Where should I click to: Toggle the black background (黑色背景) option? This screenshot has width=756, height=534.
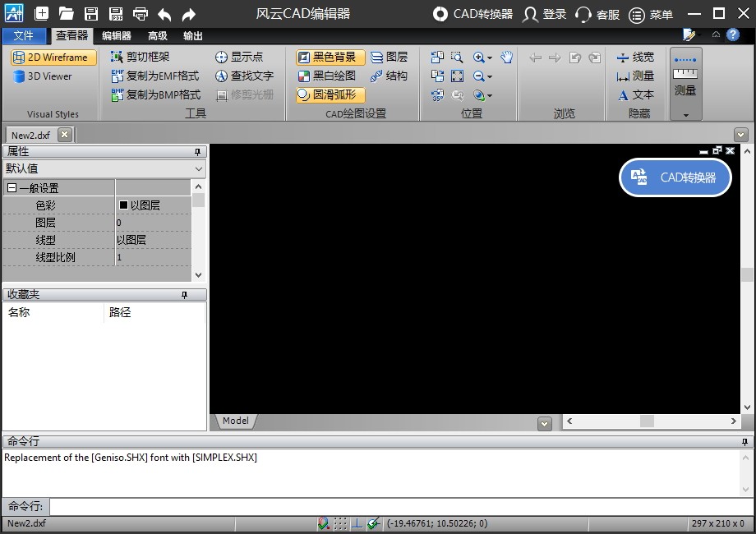pos(330,57)
